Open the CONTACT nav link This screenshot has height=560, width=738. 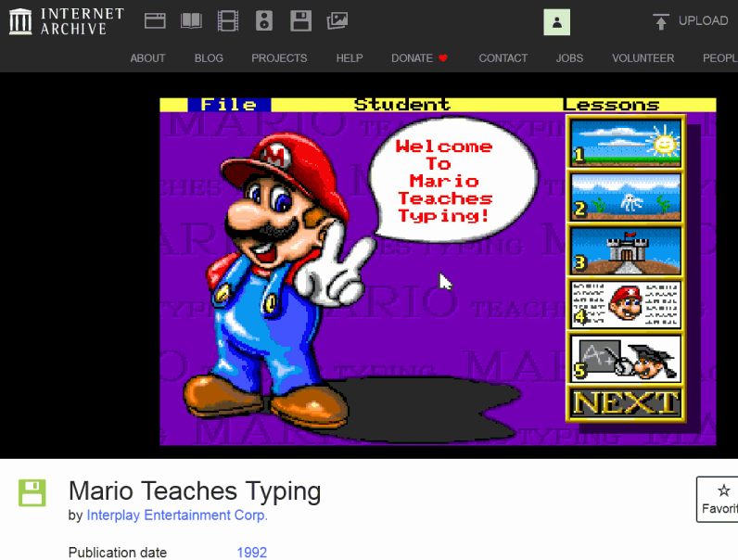click(x=503, y=57)
